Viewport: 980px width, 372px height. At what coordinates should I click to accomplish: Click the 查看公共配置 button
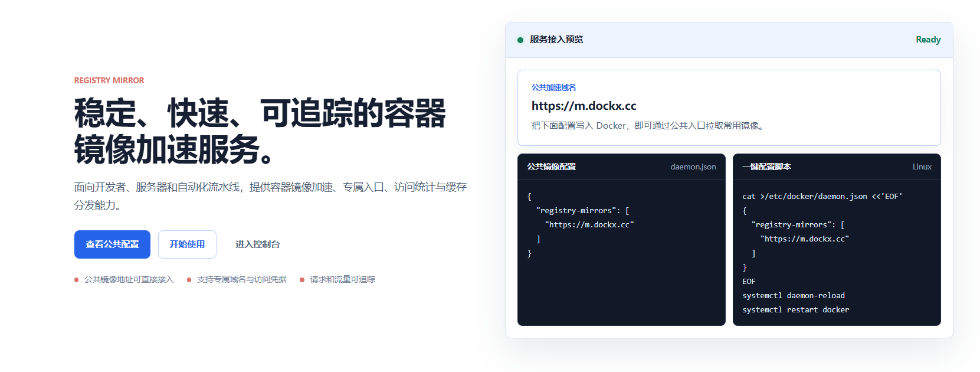[112, 244]
